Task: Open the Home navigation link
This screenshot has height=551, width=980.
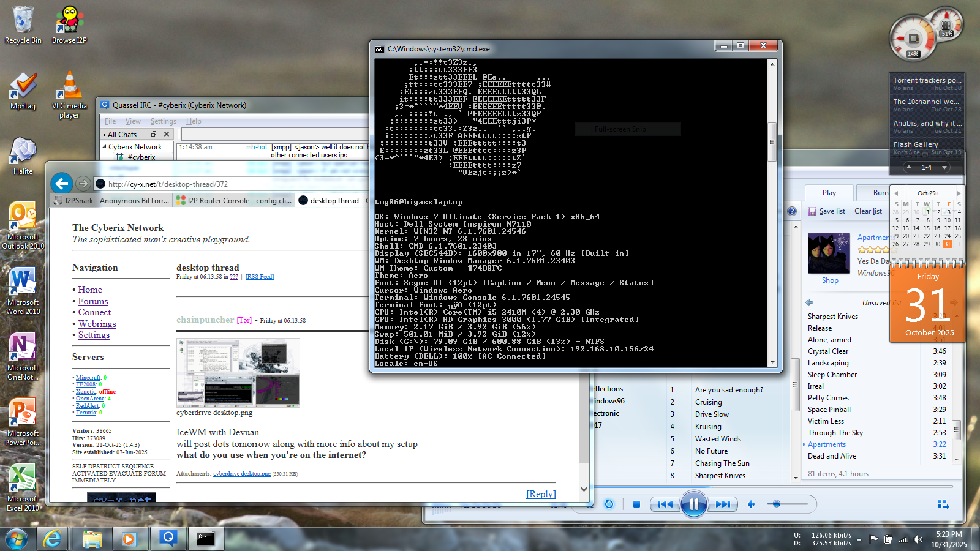Action: (90, 290)
